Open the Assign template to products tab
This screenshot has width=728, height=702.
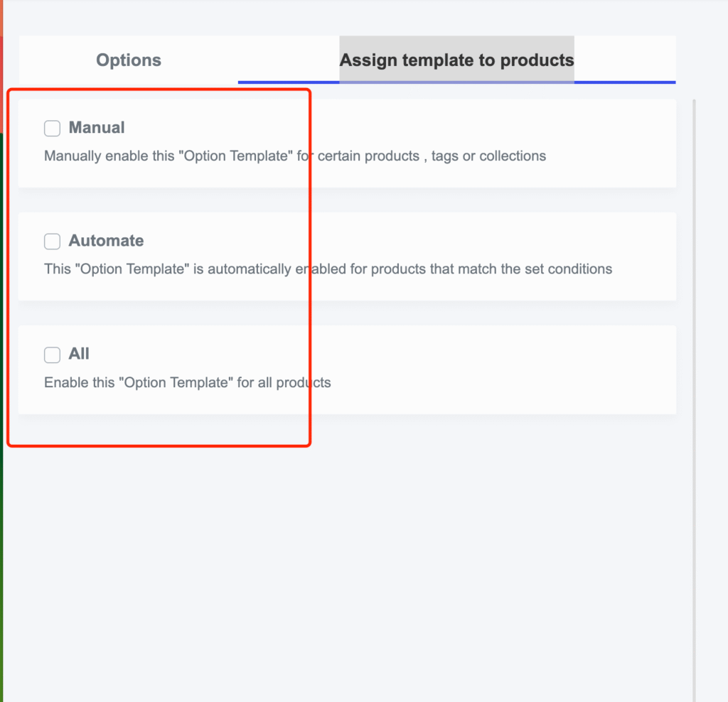click(456, 60)
